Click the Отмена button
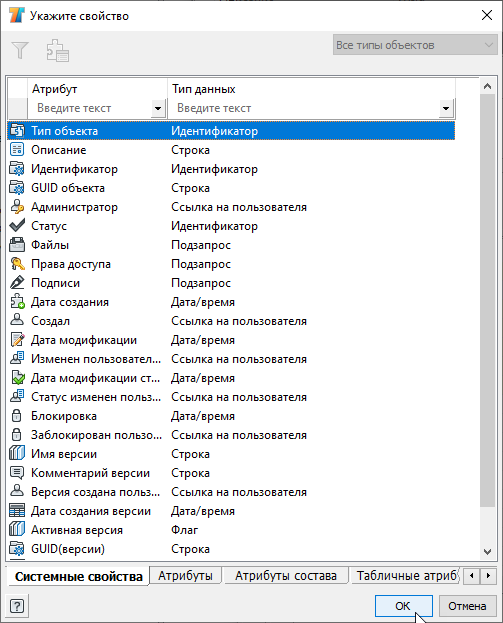This screenshot has height=623, width=503. coord(467,606)
